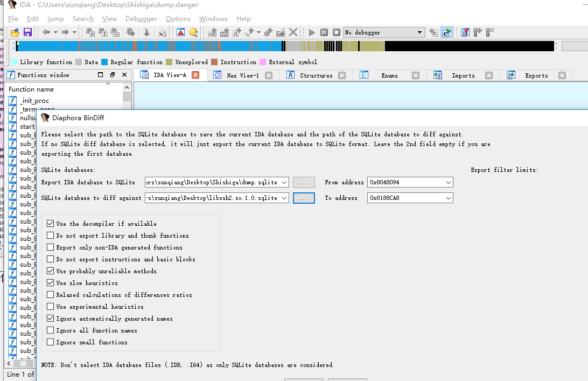
Task: Click the breakpoint list toolbar icon
Action: (465, 33)
